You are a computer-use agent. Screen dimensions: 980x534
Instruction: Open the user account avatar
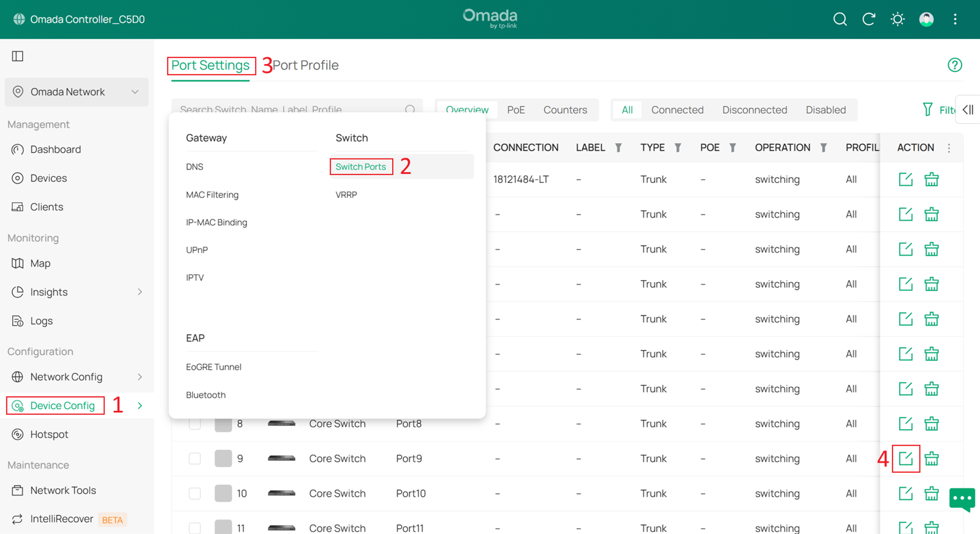pos(926,19)
